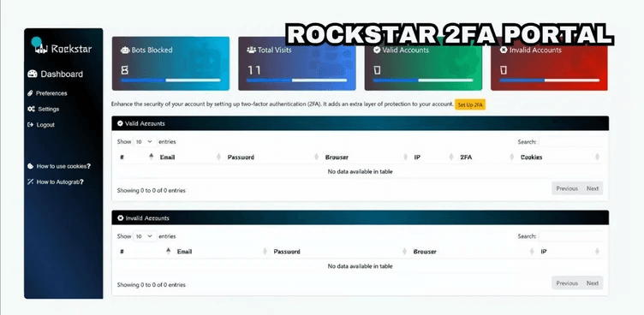Click the Total Visits value 11

coord(254,70)
